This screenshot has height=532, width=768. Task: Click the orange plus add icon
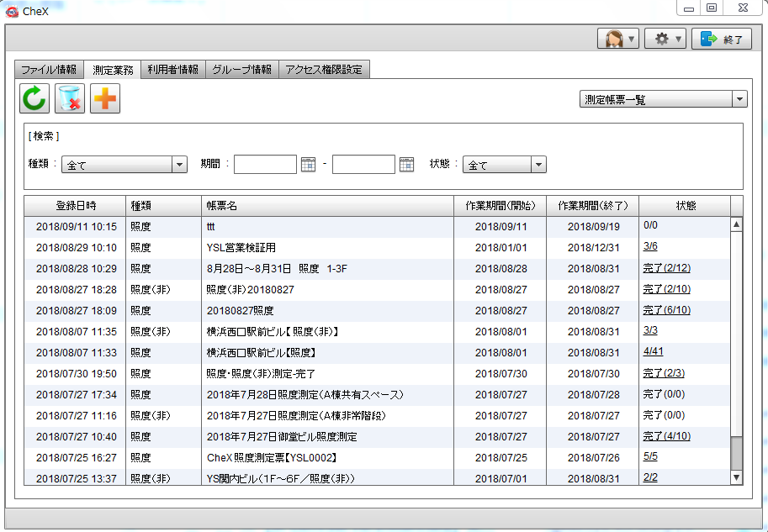click(105, 98)
